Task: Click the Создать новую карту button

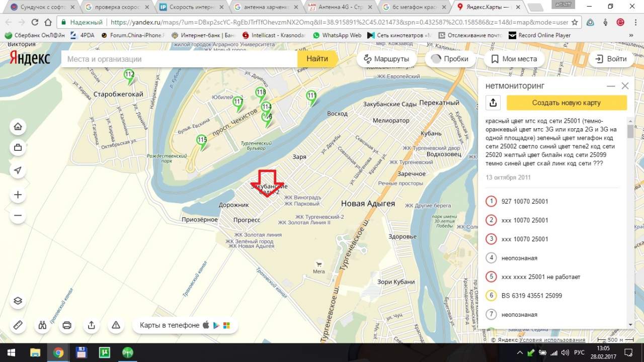Action: click(567, 103)
